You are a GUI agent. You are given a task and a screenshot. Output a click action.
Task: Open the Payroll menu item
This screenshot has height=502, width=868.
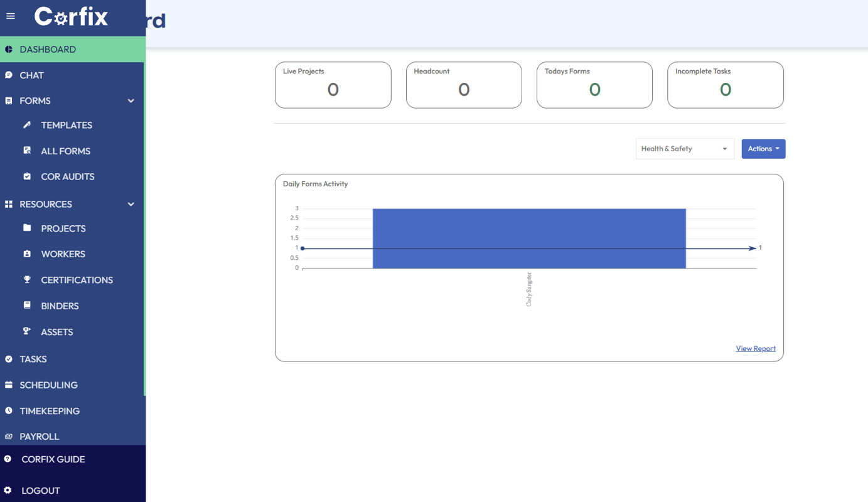coord(39,436)
